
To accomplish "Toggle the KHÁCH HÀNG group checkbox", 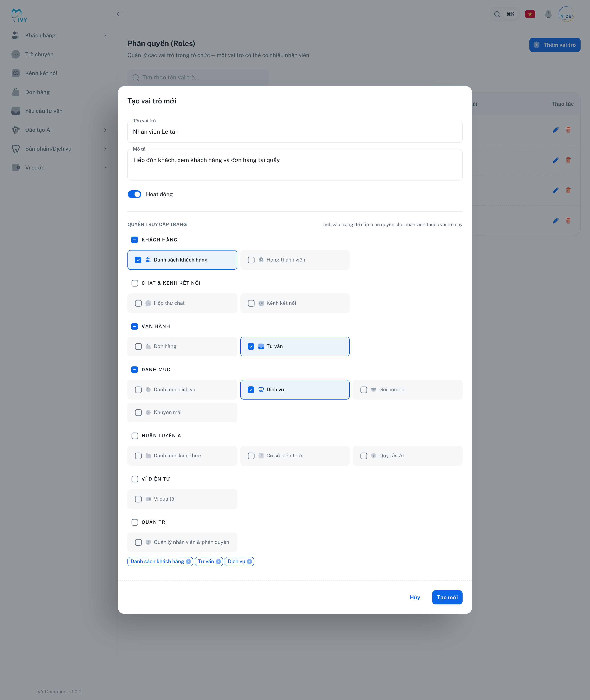I will tap(135, 240).
